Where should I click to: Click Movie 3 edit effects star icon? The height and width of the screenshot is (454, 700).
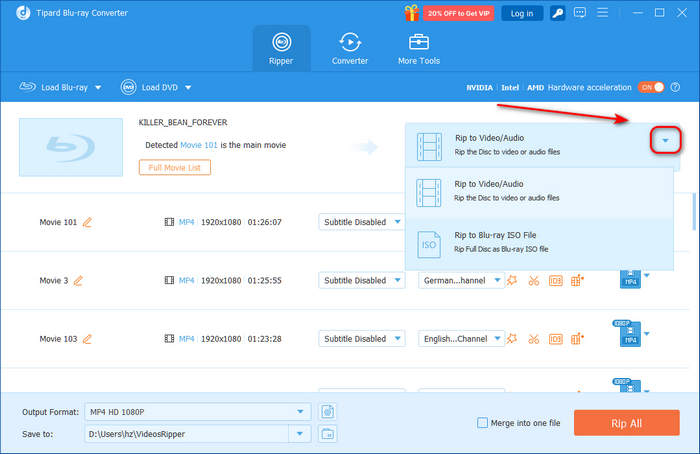[512, 280]
